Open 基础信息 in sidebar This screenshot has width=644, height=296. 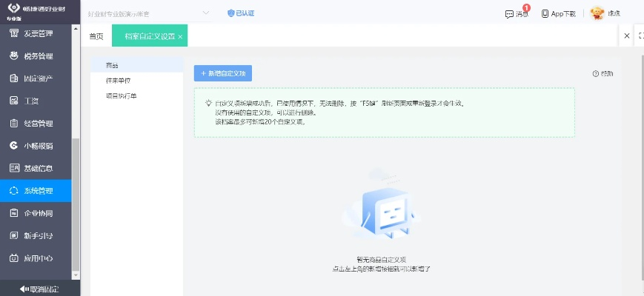tap(37, 168)
